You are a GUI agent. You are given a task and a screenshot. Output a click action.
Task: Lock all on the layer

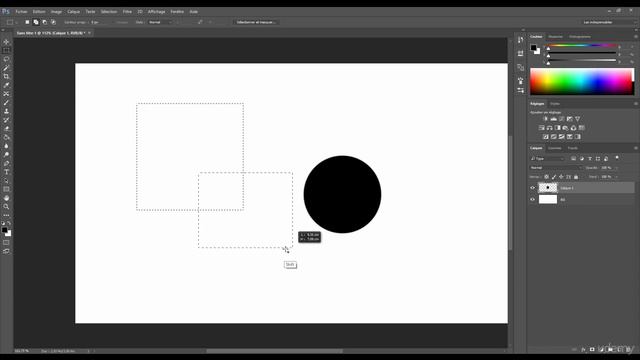[x=576, y=177]
